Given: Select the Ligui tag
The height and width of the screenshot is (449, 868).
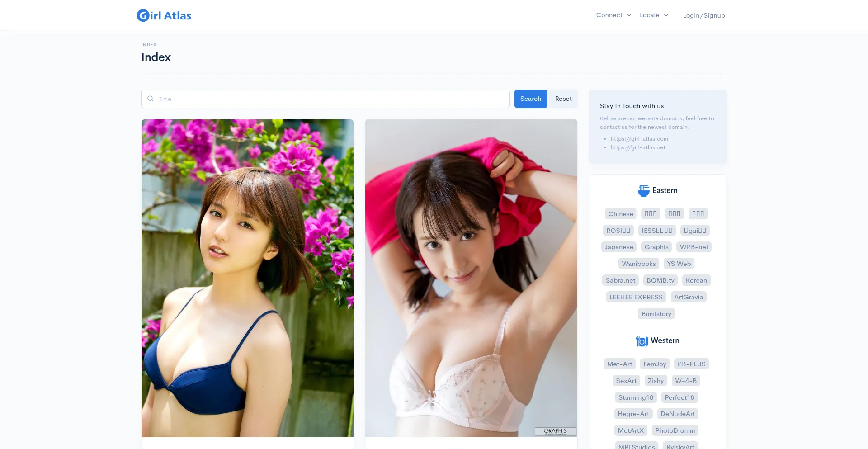Looking at the screenshot, I should click(x=695, y=231).
